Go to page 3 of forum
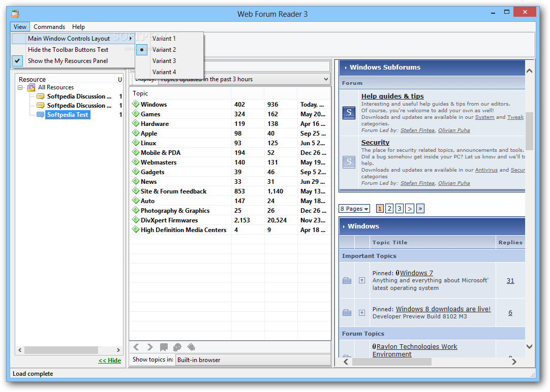550x392 pixels. (399, 208)
